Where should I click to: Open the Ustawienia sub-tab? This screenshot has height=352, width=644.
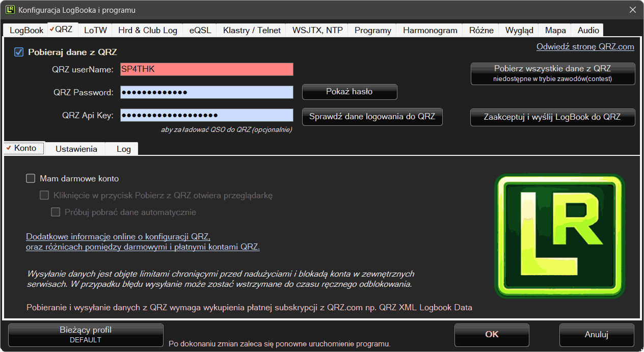point(76,149)
